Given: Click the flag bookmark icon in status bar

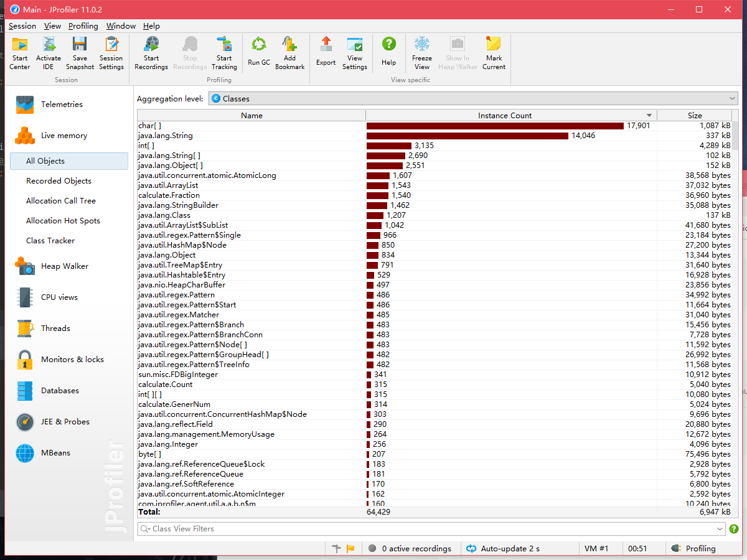Looking at the screenshot, I should click(x=350, y=549).
